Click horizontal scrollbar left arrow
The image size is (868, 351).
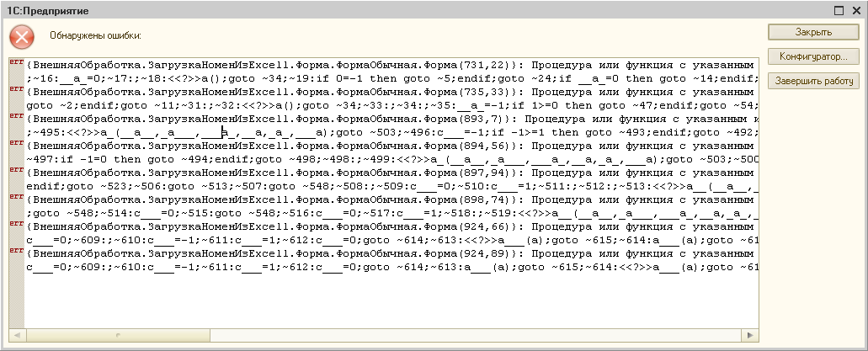tap(17, 335)
